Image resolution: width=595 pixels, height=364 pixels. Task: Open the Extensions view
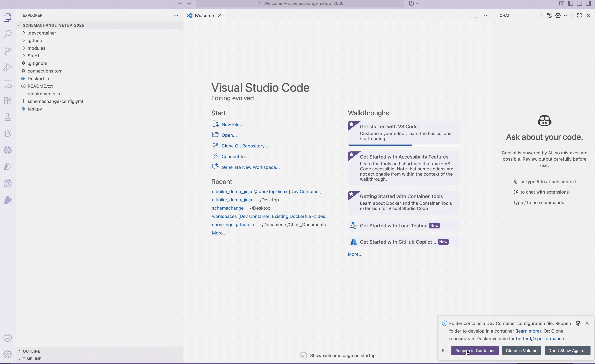[x=7, y=100]
